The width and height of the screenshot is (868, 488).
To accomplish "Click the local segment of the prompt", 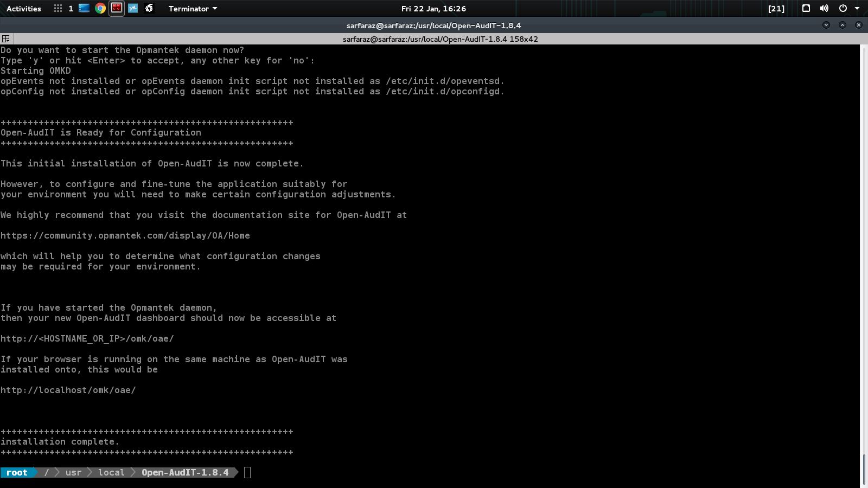I will (x=111, y=473).
